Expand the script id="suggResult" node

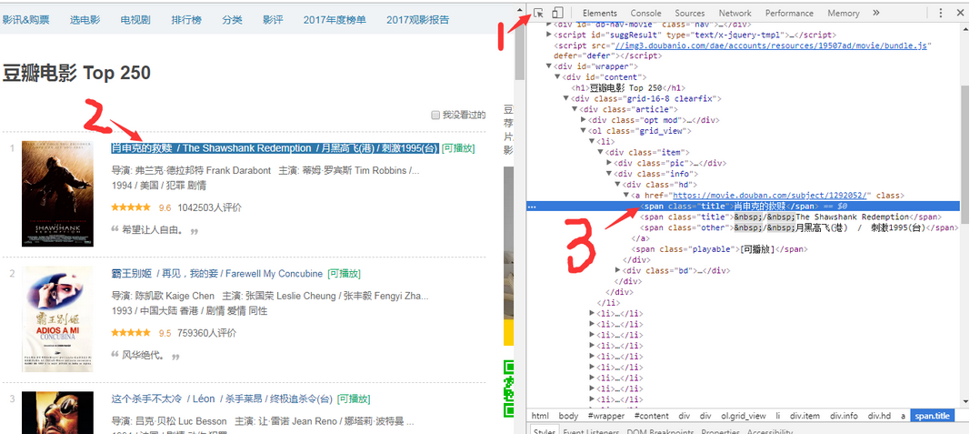549,35
